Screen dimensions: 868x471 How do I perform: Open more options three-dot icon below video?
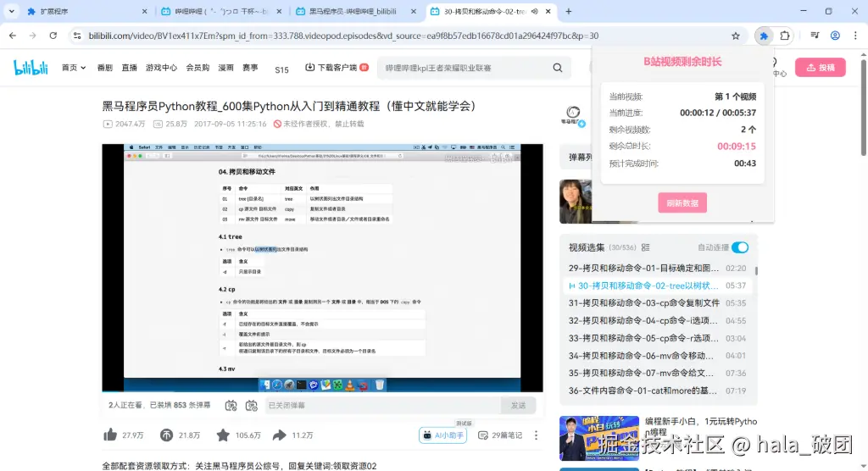click(536, 435)
